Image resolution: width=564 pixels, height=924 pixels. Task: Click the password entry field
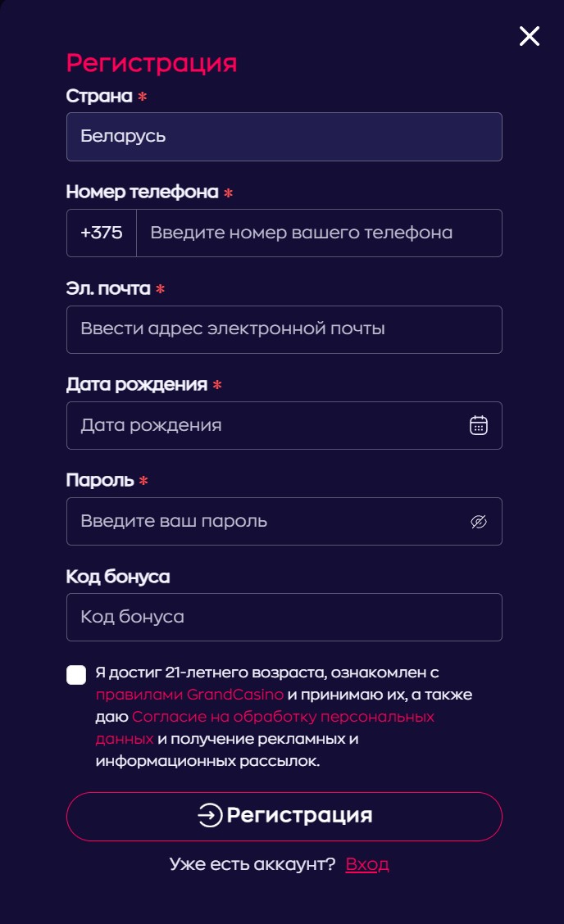262,522
